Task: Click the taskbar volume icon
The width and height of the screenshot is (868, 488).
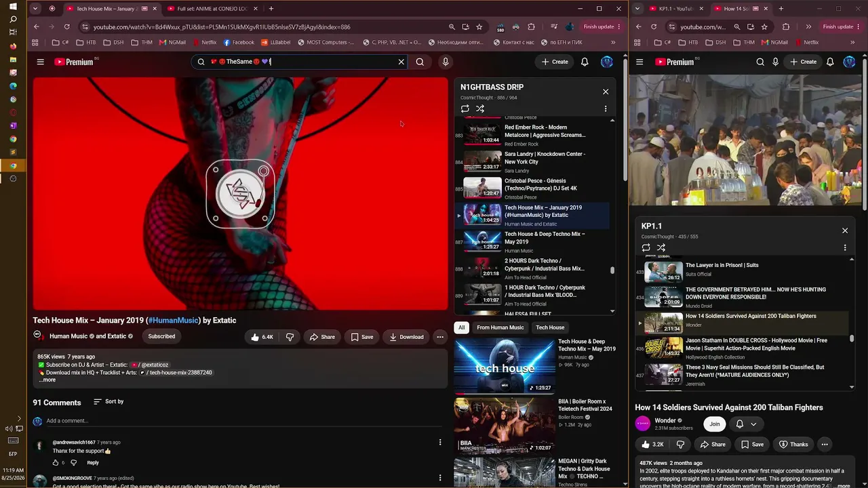Action: (x=9, y=428)
